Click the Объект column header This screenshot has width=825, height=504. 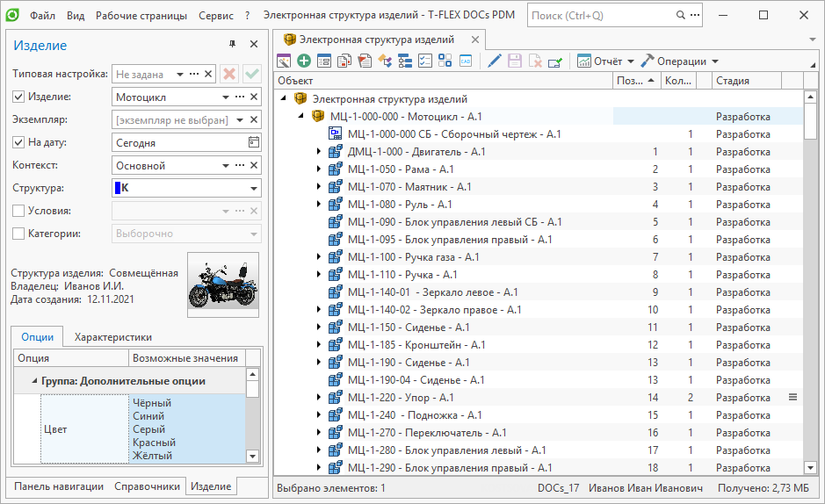pyautogui.click(x=444, y=81)
